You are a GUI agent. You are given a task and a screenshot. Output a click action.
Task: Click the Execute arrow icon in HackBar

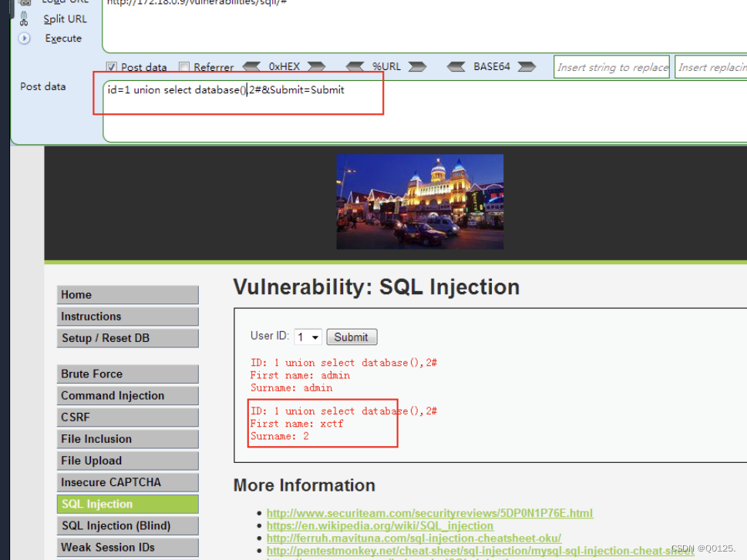click(23, 38)
